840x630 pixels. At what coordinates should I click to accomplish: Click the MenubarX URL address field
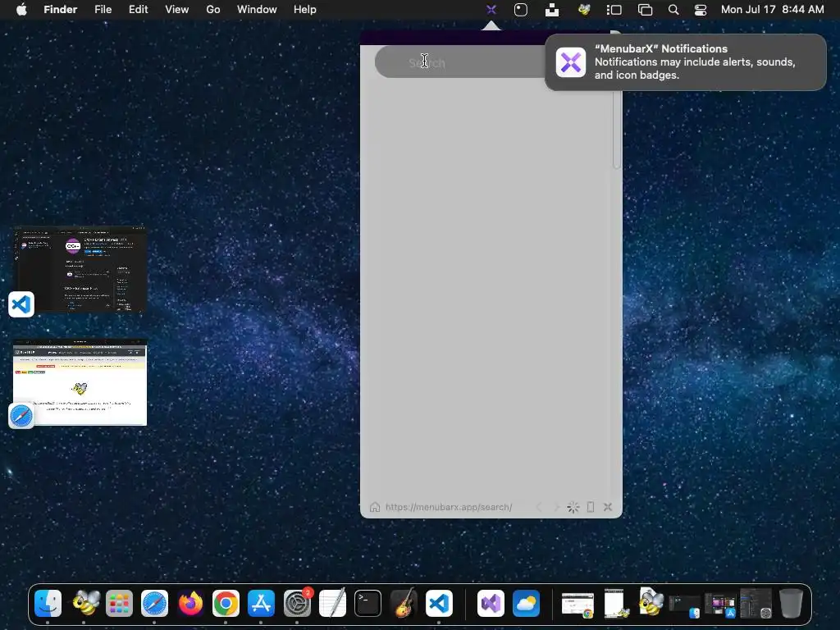(449, 507)
